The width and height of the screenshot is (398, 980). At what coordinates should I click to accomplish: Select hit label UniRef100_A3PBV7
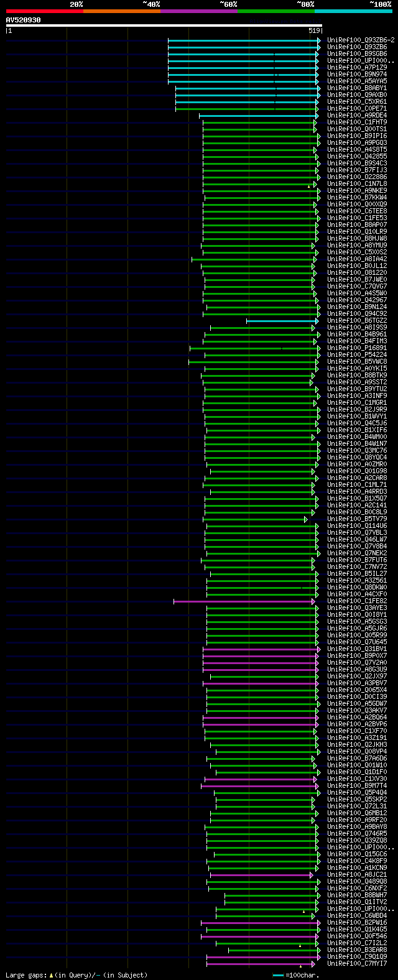point(357,683)
